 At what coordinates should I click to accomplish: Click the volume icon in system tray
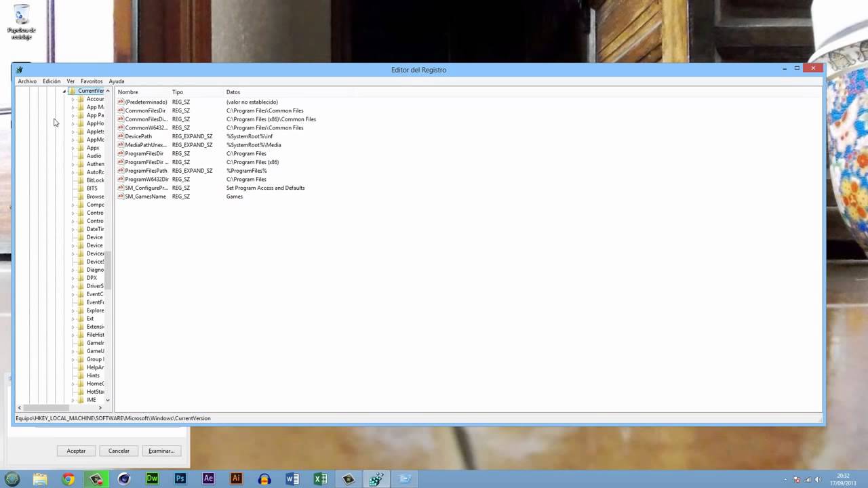click(x=818, y=480)
